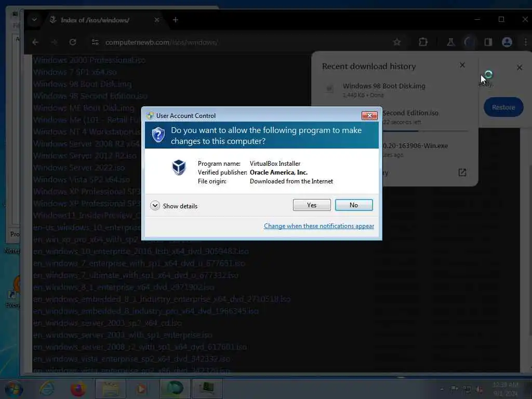The image size is (532, 399).
Task: Close the Recent download history popup
Action: tap(462, 65)
